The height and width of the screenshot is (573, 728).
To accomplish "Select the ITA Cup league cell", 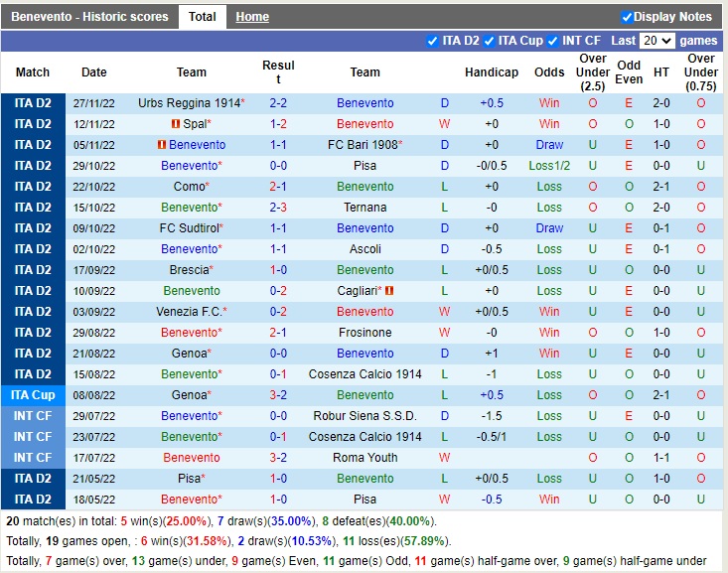I will (33, 395).
